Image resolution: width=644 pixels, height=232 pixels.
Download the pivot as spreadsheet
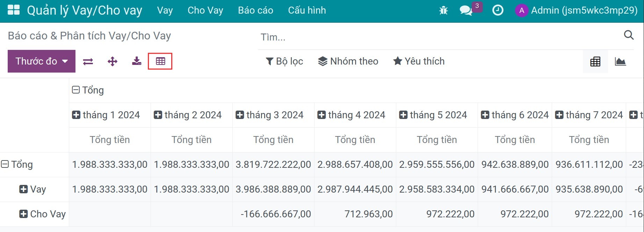(x=137, y=61)
